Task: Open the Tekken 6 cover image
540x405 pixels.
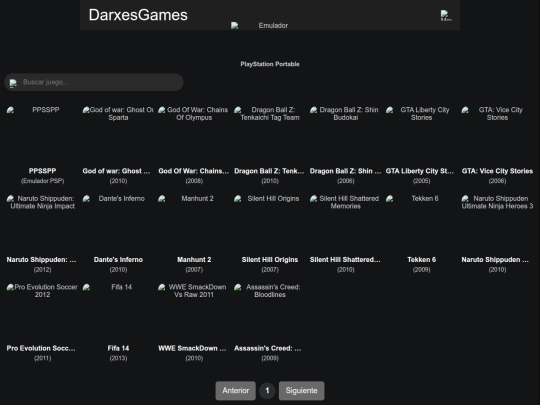Action: (x=422, y=224)
